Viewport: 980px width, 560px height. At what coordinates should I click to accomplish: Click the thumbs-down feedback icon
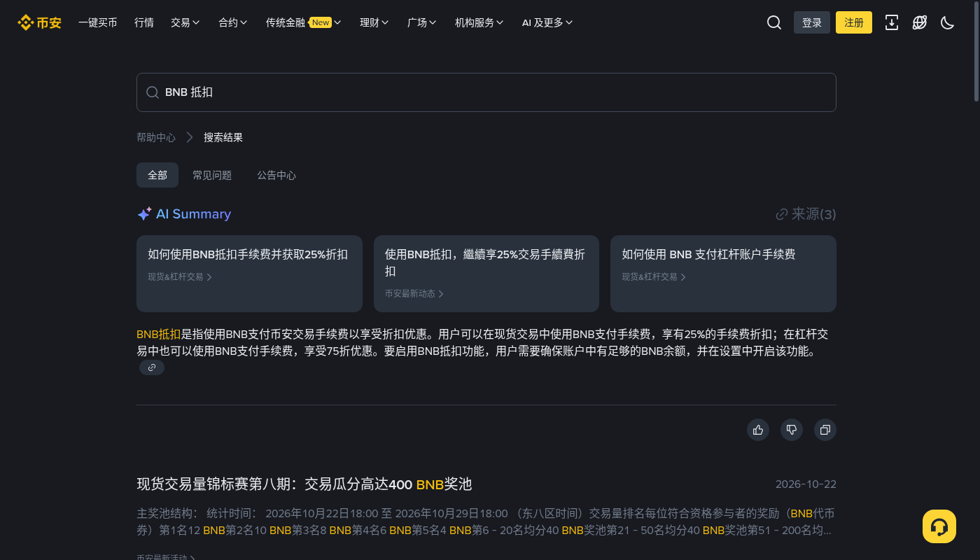792,430
